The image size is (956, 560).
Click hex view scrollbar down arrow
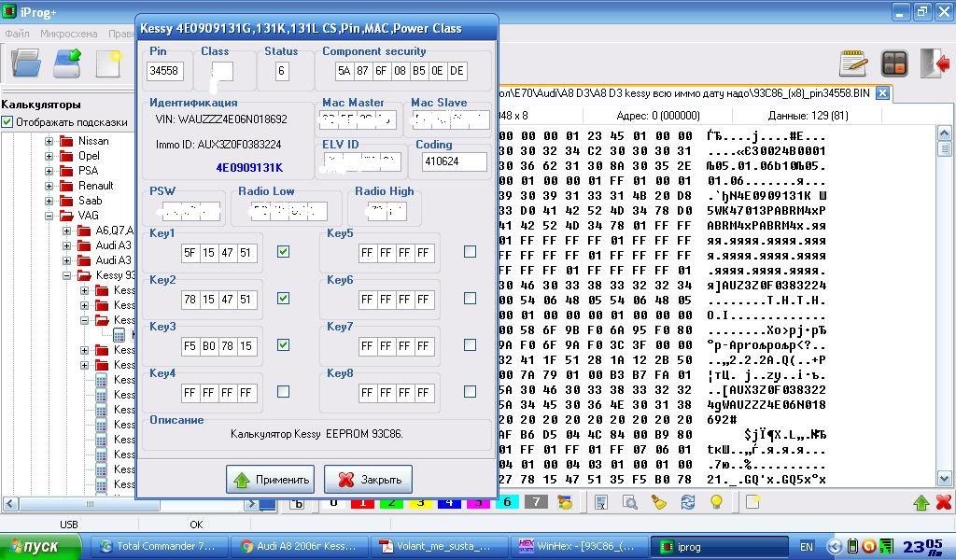[944, 479]
